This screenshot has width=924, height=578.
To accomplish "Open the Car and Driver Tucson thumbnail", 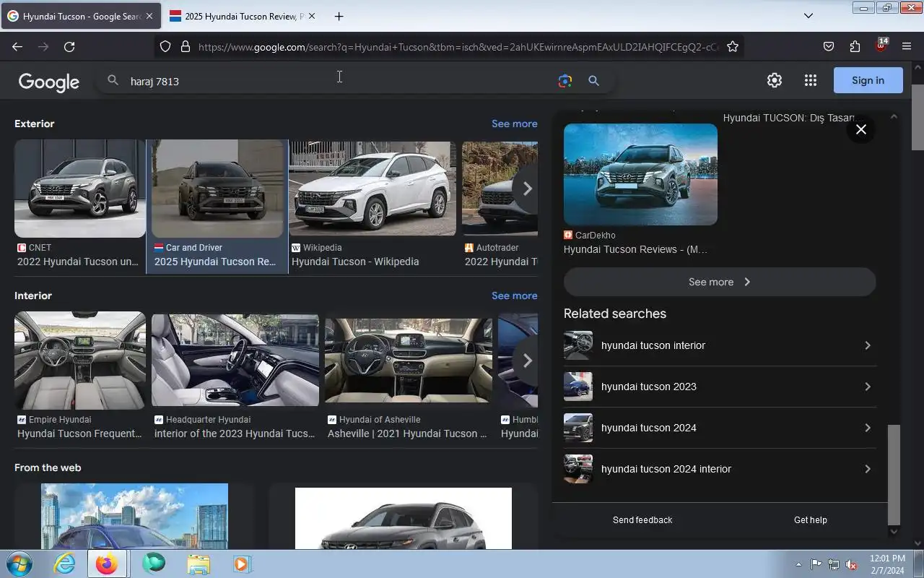I will click(x=217, y=189).
